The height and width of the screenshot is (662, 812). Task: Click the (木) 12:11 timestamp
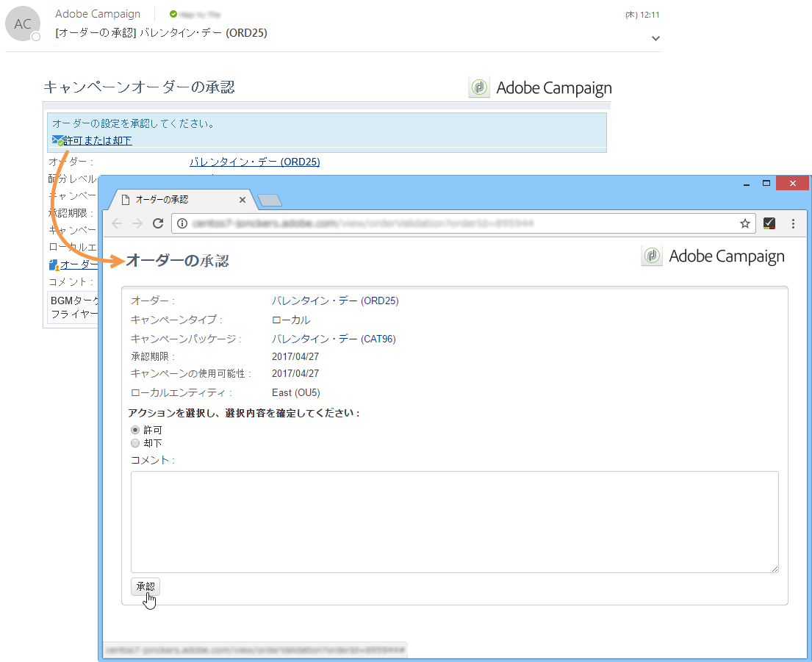(x=642, y=15)
